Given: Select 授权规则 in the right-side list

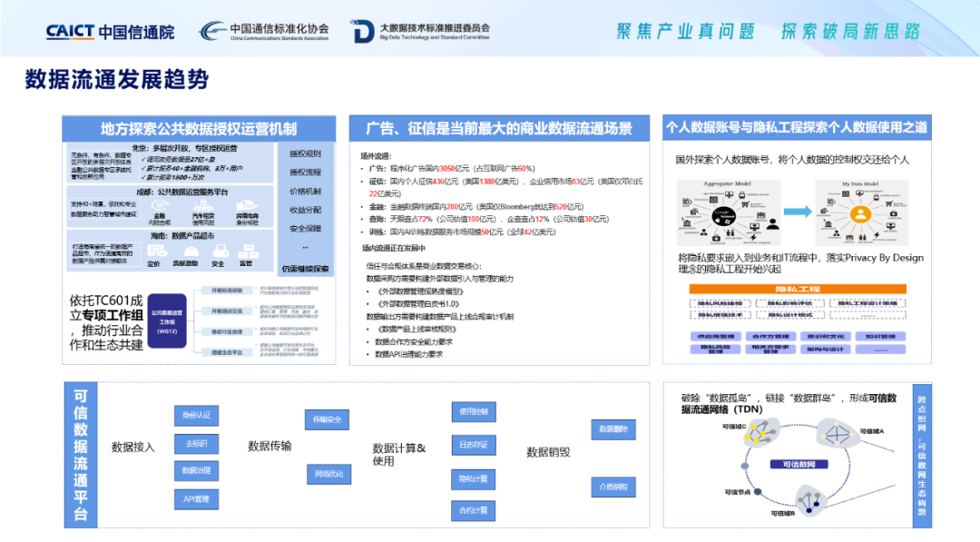Looking at the screenshot, I should tap(305, 153).
